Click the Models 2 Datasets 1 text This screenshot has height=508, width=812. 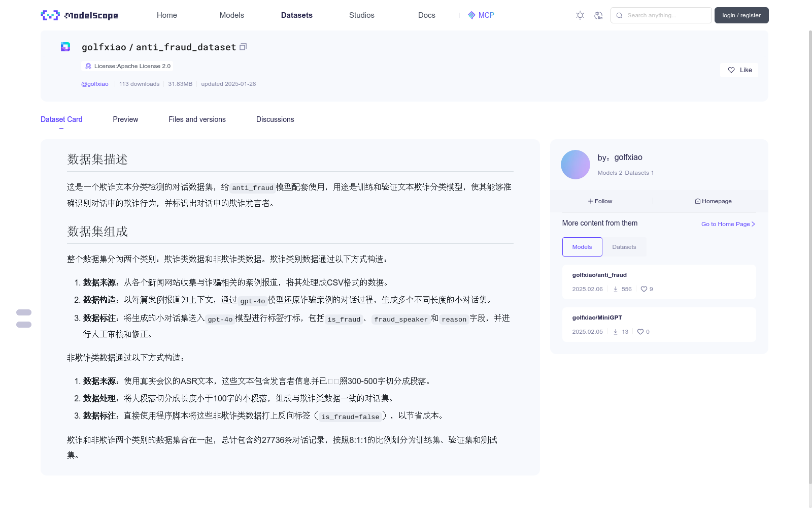click(x=626, y=173)
